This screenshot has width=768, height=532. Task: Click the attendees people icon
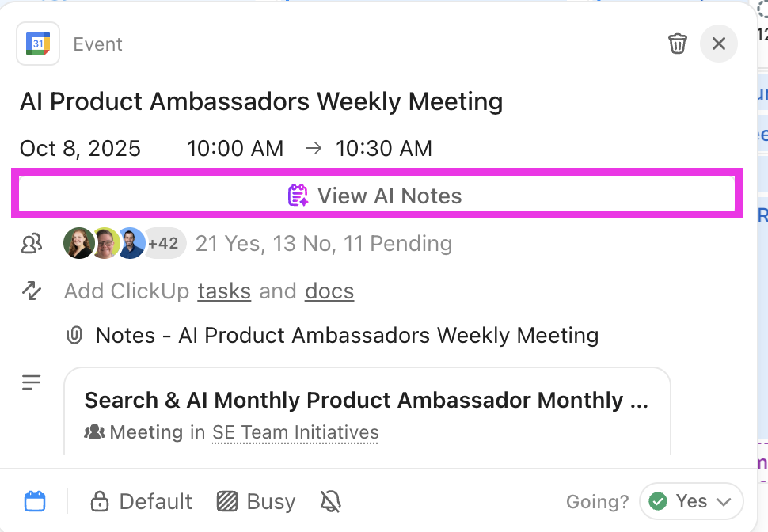pyautogui.click(x=31, y=243)
